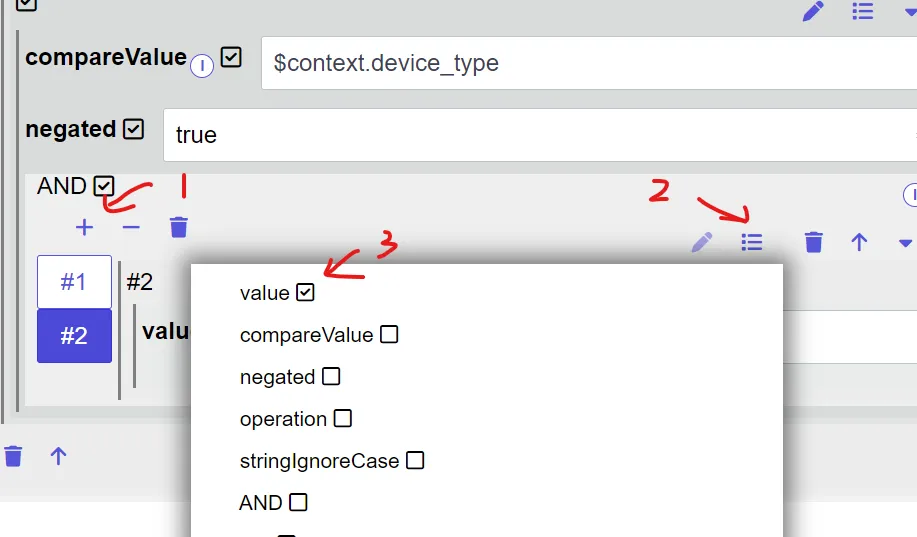Toggle the negated option in the popup
The height and width of the screenshot is (537, 917).
tap(331, 376)
